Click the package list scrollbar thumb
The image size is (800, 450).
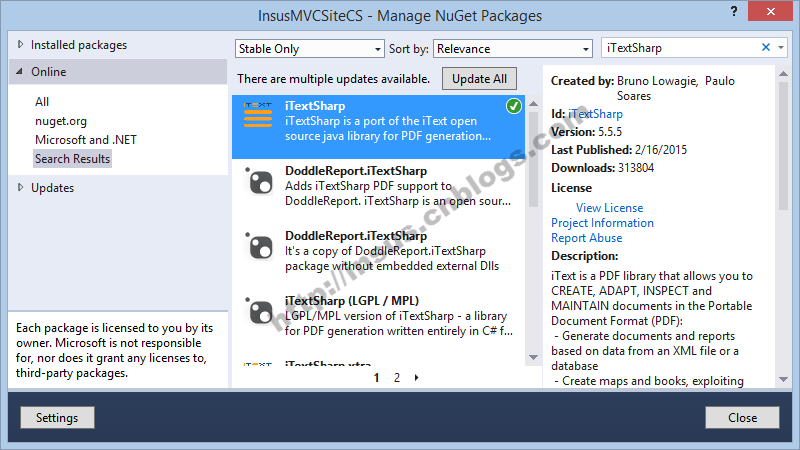click(x=533, y=159)
